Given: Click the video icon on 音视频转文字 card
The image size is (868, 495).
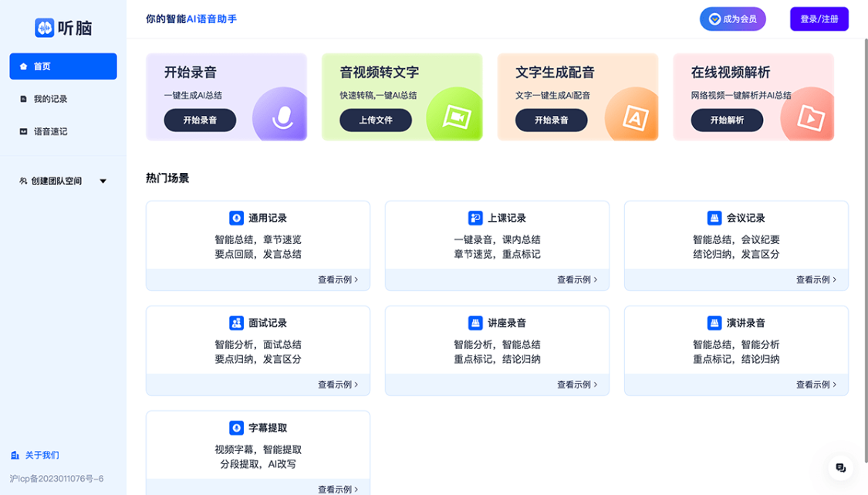Looking at the screenshot, I should (457, 117).
